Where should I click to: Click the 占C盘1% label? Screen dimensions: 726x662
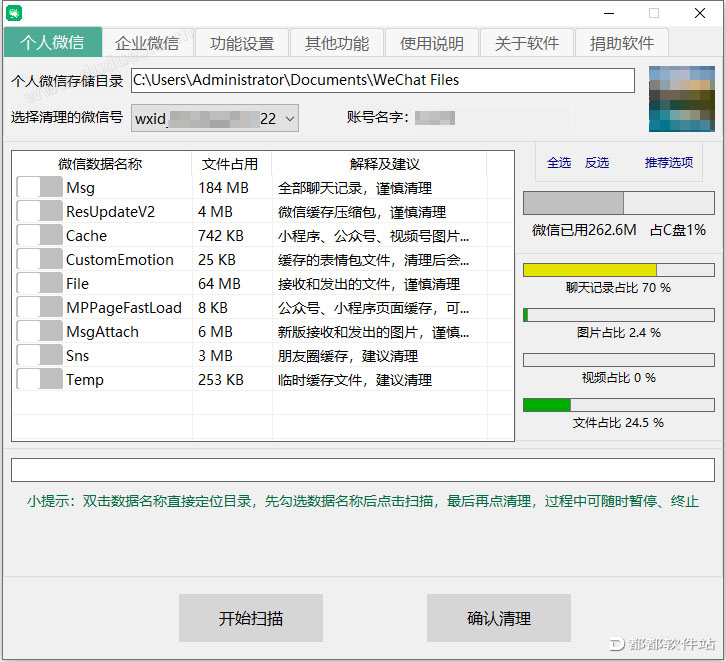678,230
